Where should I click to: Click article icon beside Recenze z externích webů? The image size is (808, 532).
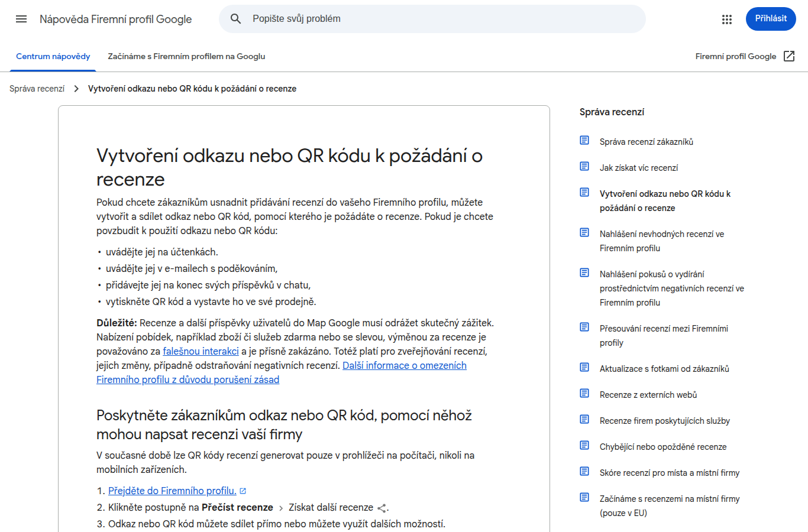coord(584,393)
